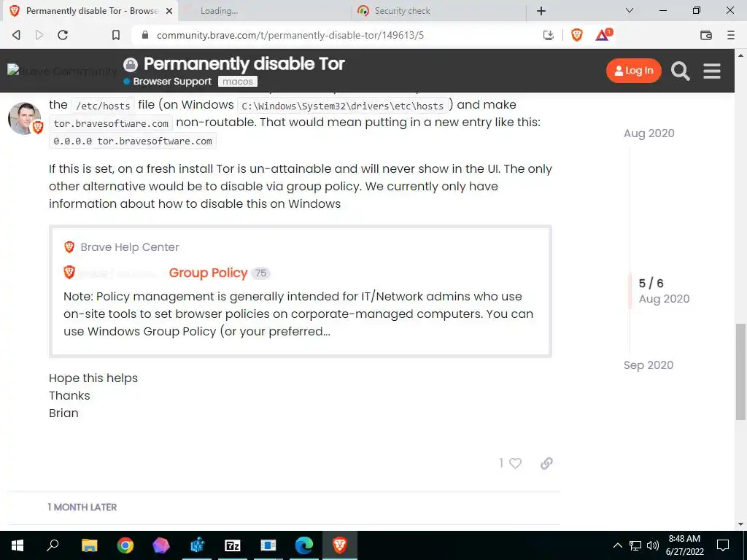Reload the page using the refresh icon
747x560 pixels.
point(63,35)
